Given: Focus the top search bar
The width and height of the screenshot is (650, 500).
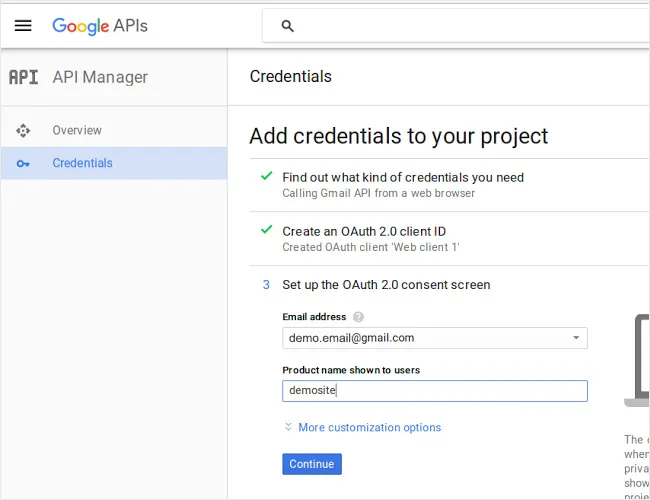Looking at the screenshot, I should point(460,27).
